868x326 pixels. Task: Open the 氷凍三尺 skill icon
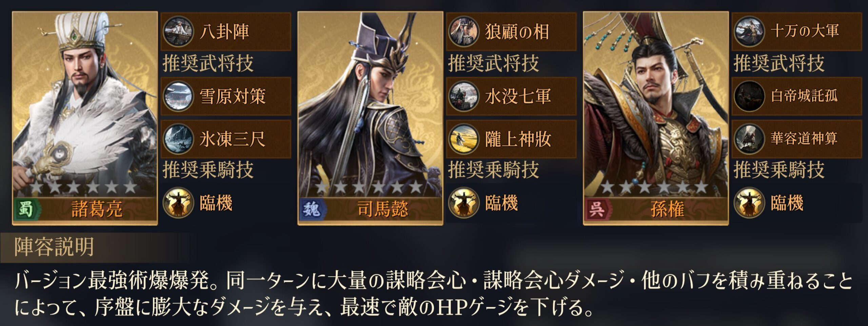pos(178,139)
